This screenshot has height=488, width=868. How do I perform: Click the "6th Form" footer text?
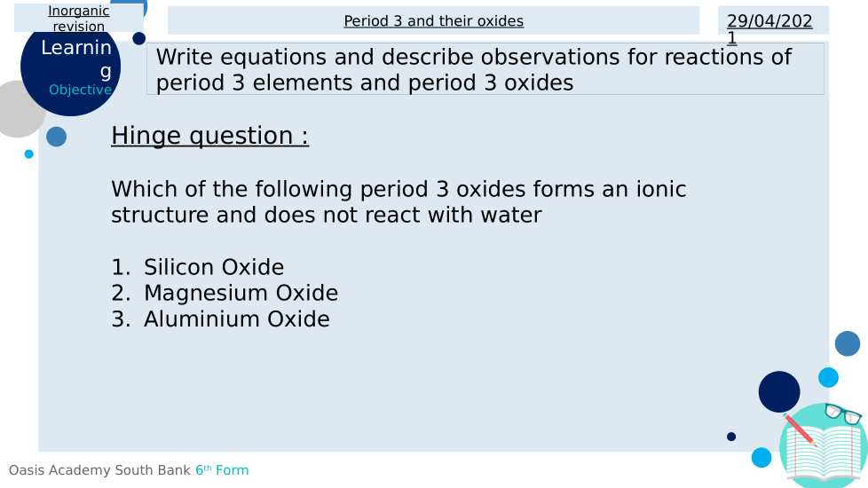point(222,470)
